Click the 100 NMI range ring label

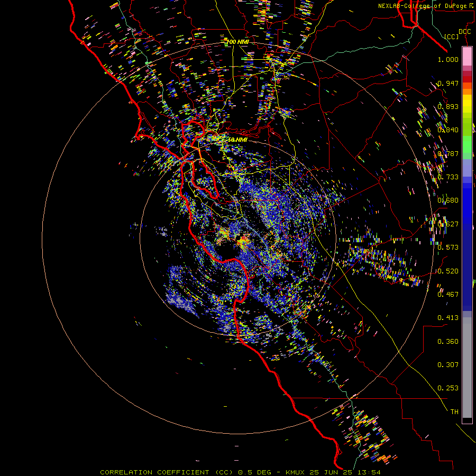tap(237, 42)
